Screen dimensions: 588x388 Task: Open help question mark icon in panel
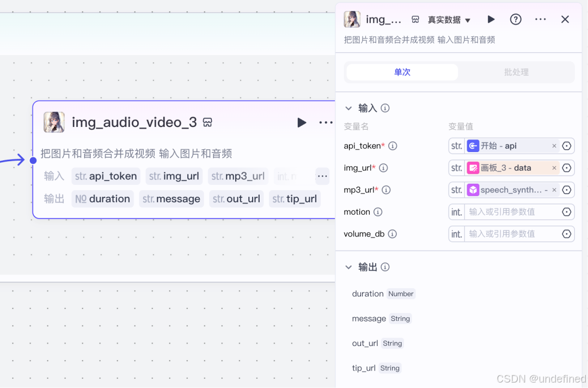click(x=516, y=20)
